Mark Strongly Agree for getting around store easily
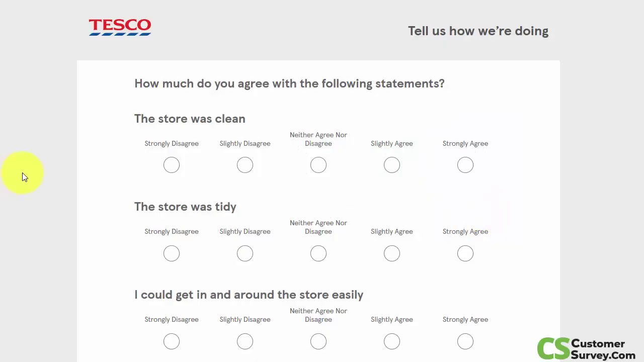 pyautogui.click(x=465, y=341)
